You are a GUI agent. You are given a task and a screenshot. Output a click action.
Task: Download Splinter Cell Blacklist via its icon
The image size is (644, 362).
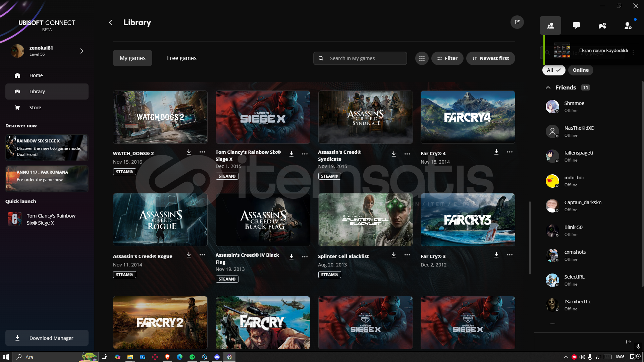(394, 255)
